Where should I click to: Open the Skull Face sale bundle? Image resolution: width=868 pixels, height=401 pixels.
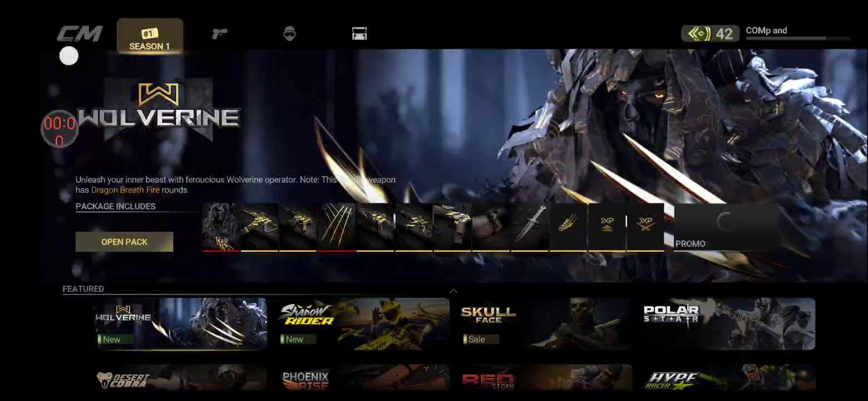(x=546, y=324)
